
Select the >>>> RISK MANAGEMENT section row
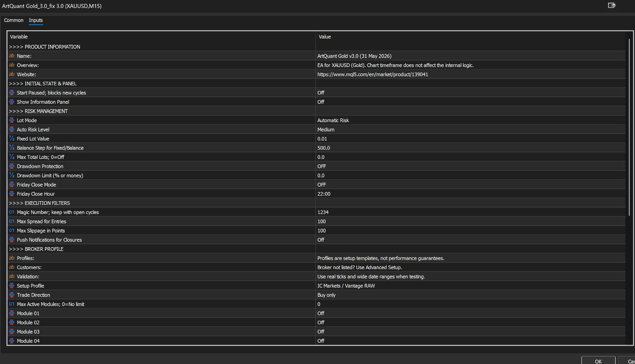(x=316, y=111)
